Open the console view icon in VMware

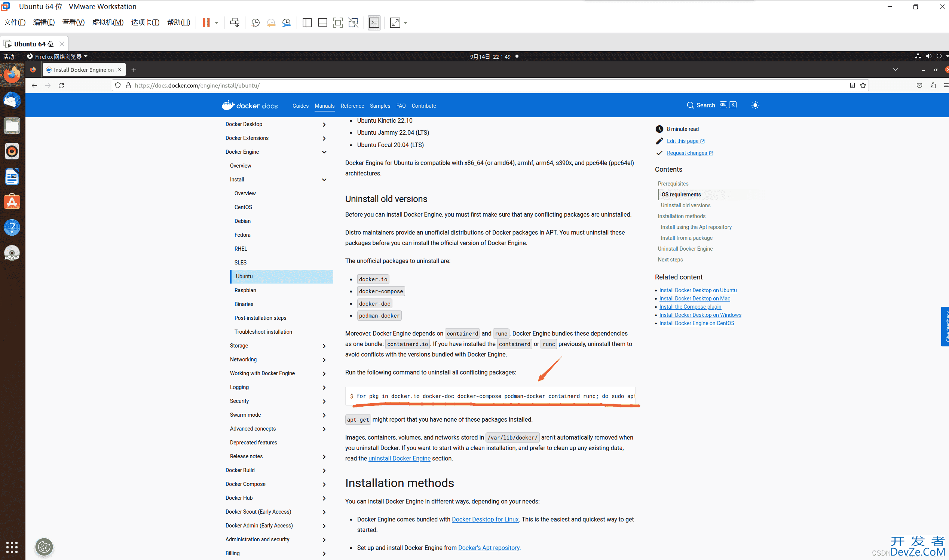click(374, 23)
